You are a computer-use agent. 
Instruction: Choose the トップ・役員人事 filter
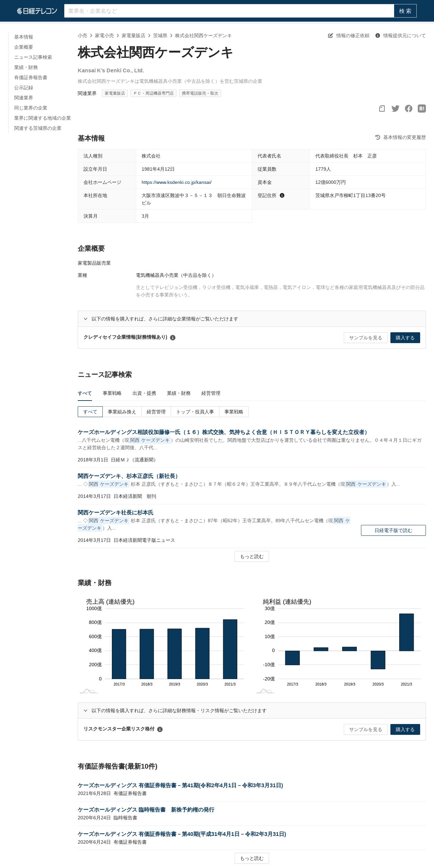pos(195,412)
